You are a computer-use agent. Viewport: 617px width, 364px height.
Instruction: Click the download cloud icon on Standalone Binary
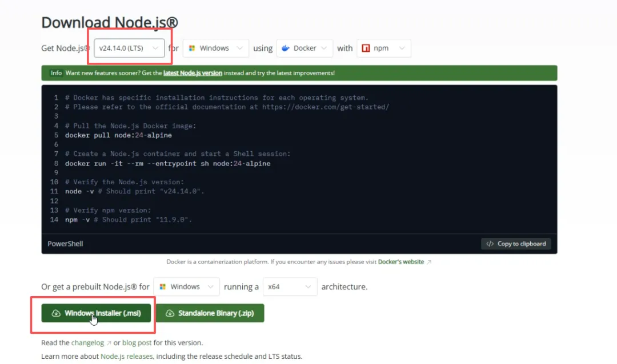[170, 313]
